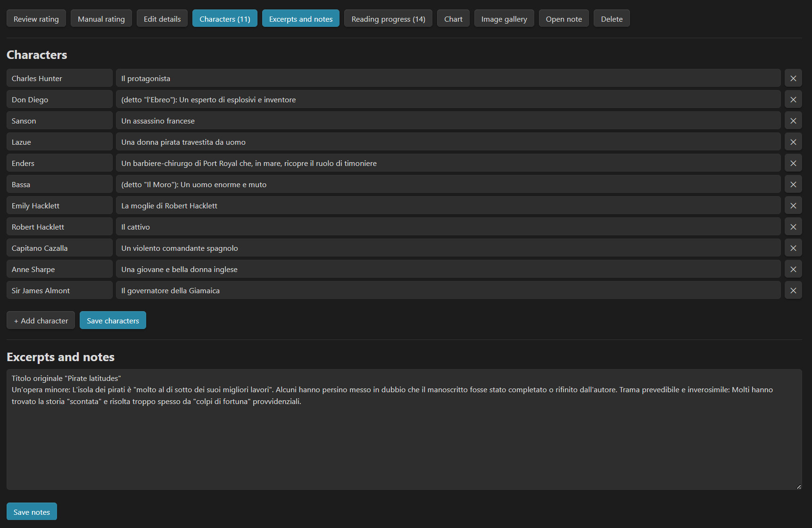The height and width of the screenshot is (528, 812).
Task: Save the notes
Action: [x=32, y=512]
